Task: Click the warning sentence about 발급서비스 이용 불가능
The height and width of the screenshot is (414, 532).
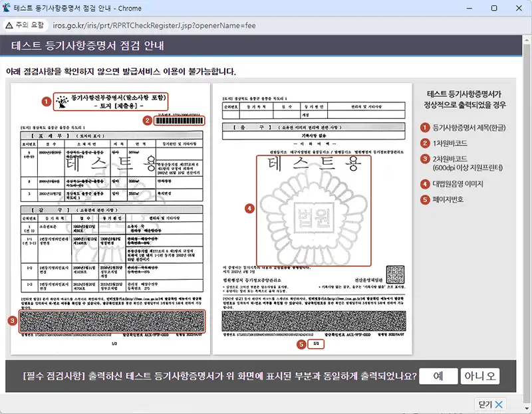Action: [x=121, y=72]
